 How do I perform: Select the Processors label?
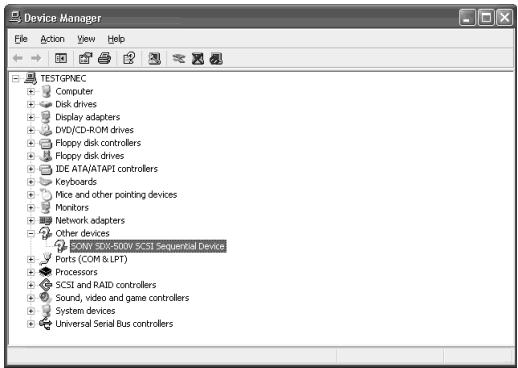pyautogui.click(x=76, y=272)
